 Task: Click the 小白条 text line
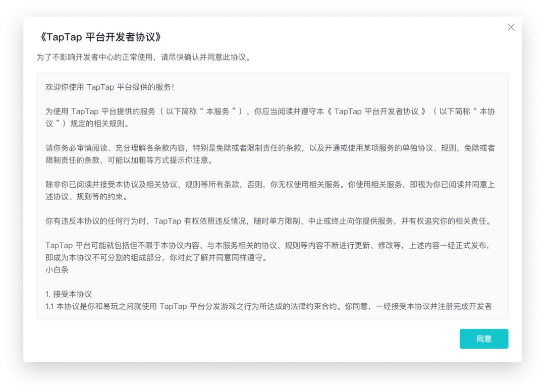point(57,270)
